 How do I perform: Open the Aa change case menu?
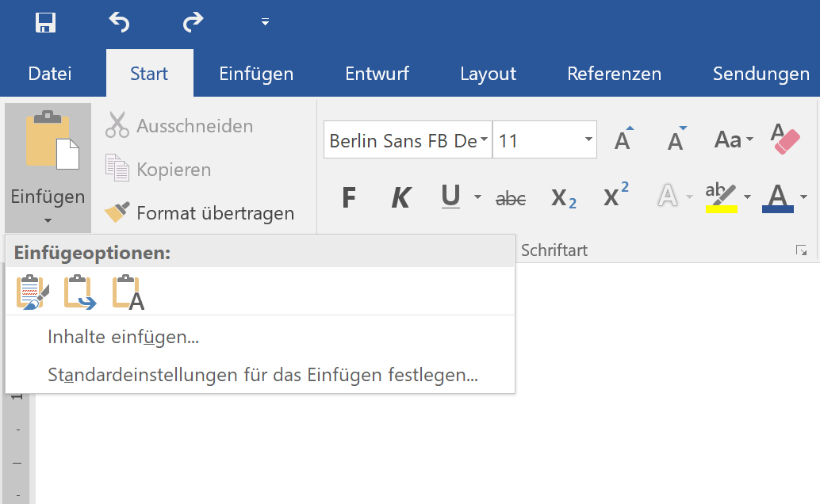(x=734, y=139)
